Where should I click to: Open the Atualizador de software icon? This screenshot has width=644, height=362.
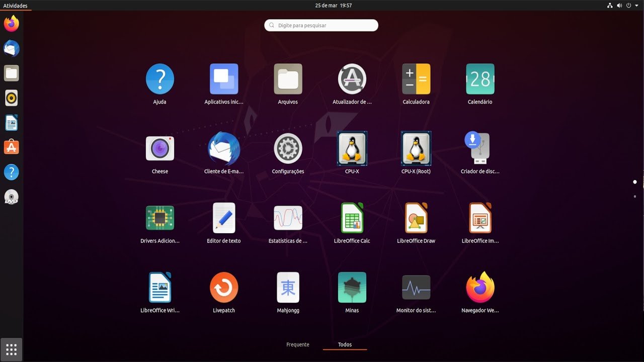pyautogui.click(x=352, y=79)
